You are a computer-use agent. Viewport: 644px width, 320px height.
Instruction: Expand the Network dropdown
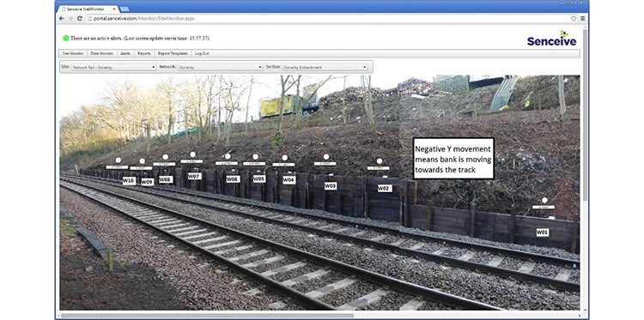pyautogui.click(x=220, y=67)
